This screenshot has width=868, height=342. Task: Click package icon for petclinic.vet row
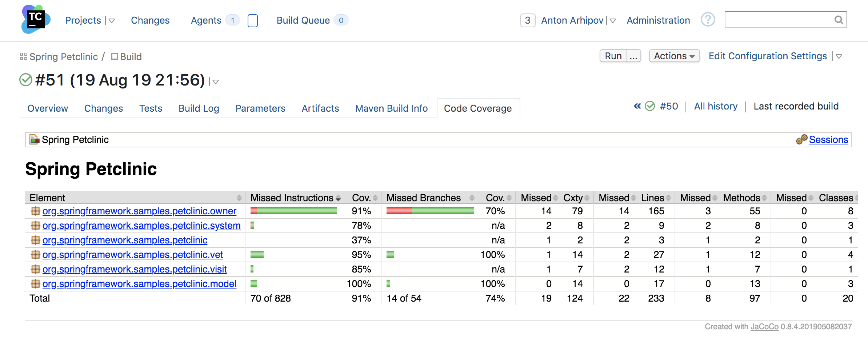pyautogui.click(x=35, y=255)
